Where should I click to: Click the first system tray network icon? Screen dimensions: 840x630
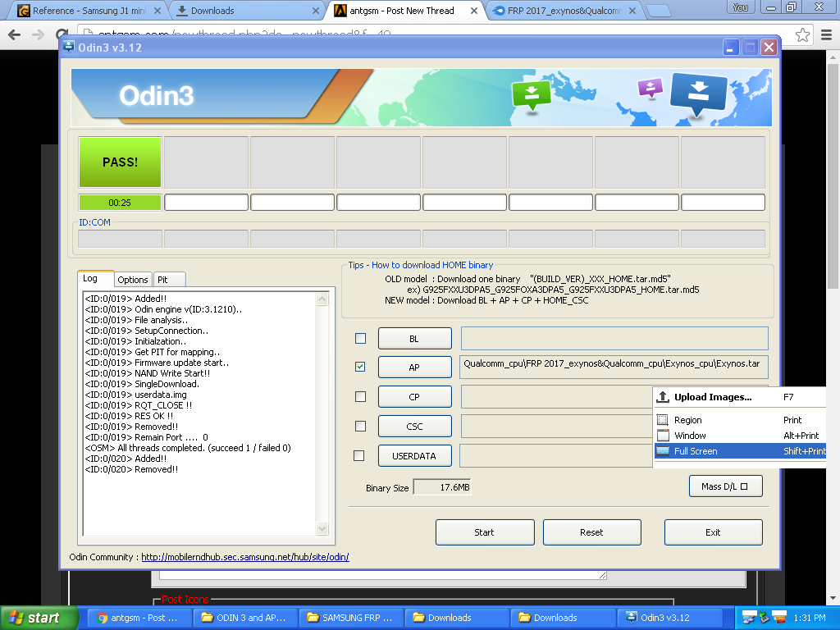click(x=749, y=618)
